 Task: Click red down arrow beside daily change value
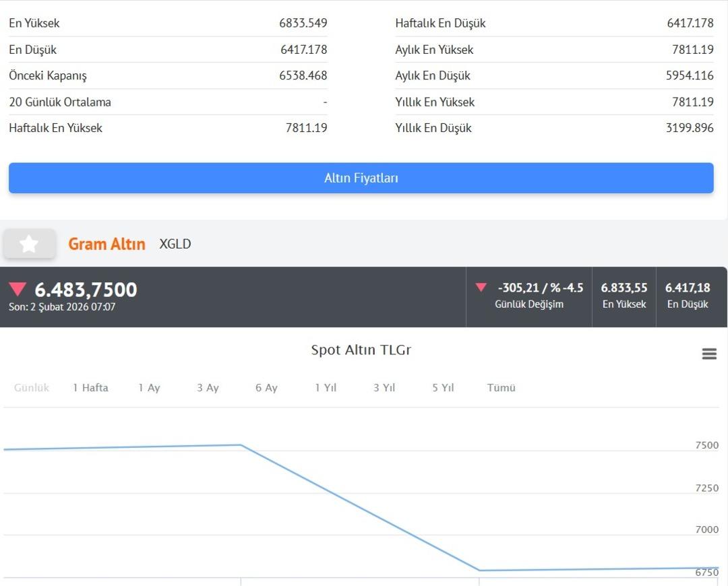(481, 288)
